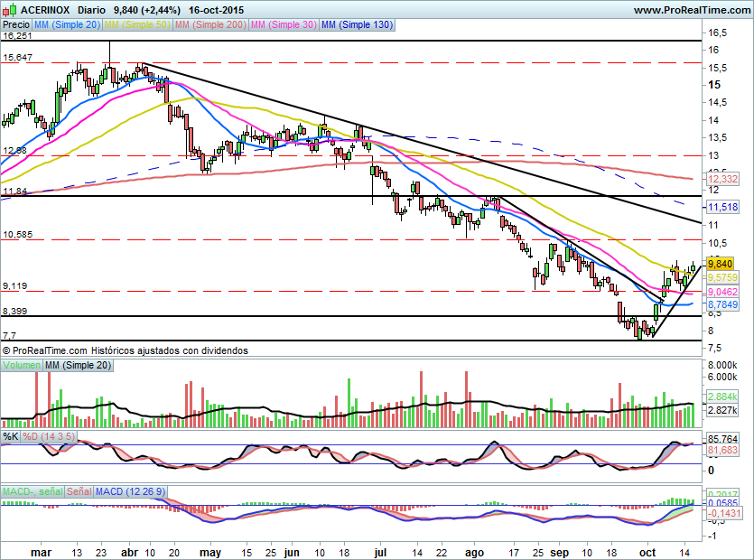Click the MM (Simple 130) indicator label
Image resolution: width=754 pixels, height=560 pixels.
[x=358, y=25]
